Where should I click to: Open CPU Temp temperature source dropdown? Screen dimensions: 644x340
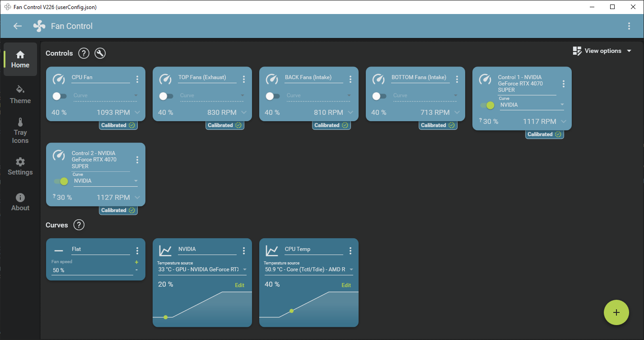point(309,269)
